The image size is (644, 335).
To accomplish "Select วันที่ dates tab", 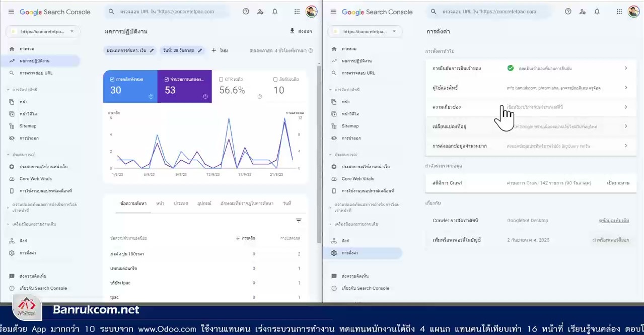I will pos(287,204).
